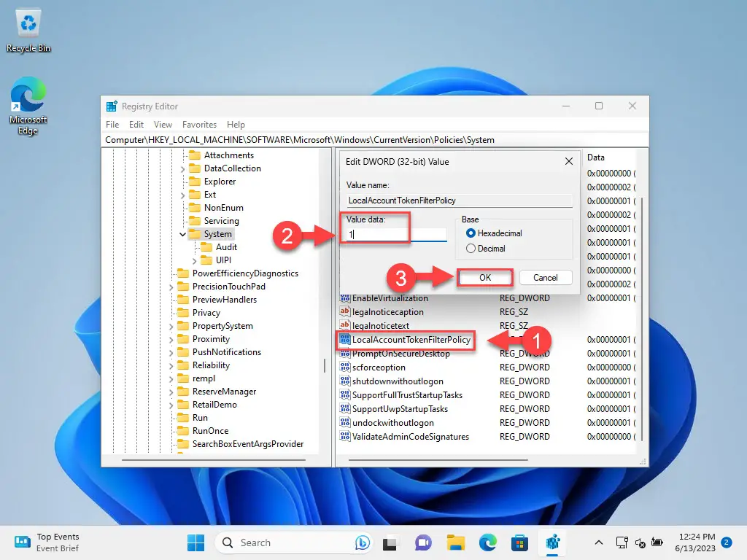
Task: Select the Audit folder in the tree
Action: point(226,247)
